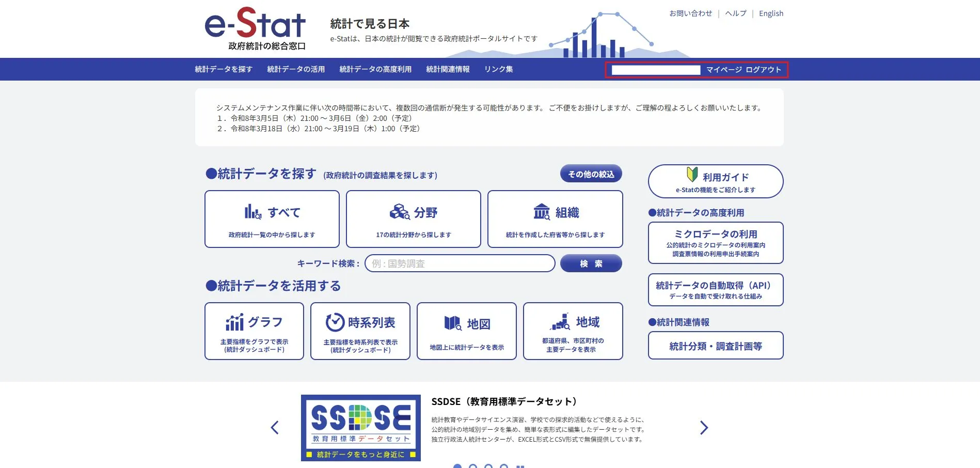Show the next carousel slide
This screenshot has height=468, width=980.
tap(704, 428)
